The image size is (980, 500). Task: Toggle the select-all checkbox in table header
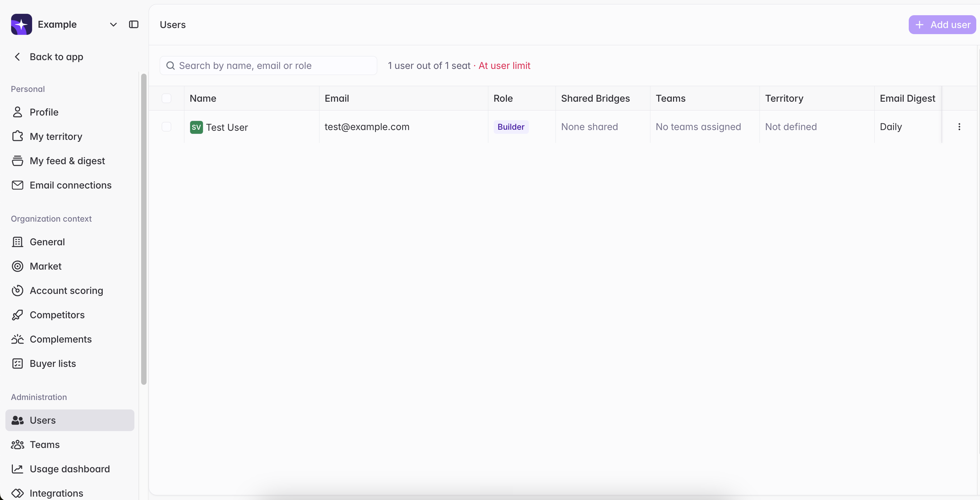(x=166, y=98)
